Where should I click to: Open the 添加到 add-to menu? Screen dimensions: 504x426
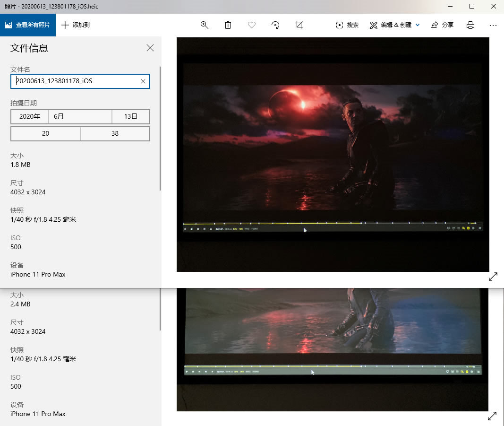(x=76, y=25)
